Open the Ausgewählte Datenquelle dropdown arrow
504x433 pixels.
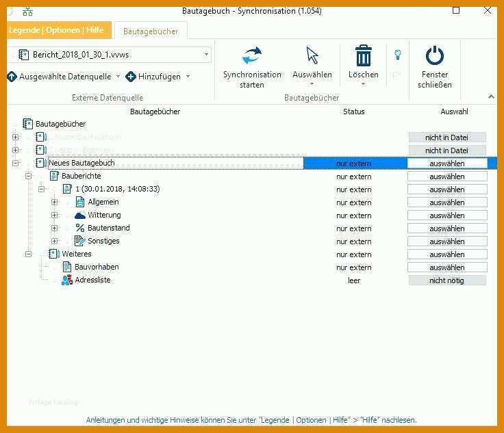tap(118, 77)
